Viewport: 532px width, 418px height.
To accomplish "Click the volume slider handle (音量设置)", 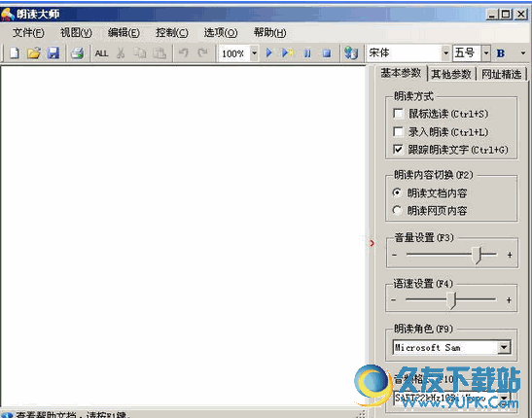I will point(478,255).
